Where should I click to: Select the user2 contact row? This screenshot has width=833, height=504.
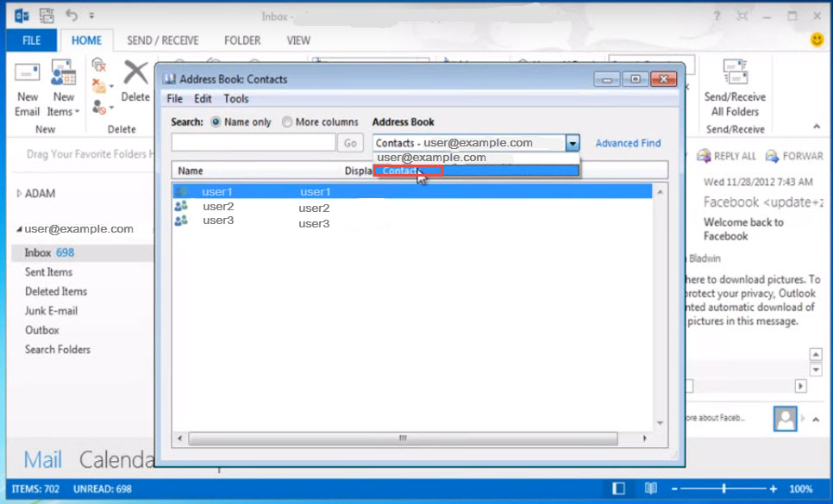point(412,207)
